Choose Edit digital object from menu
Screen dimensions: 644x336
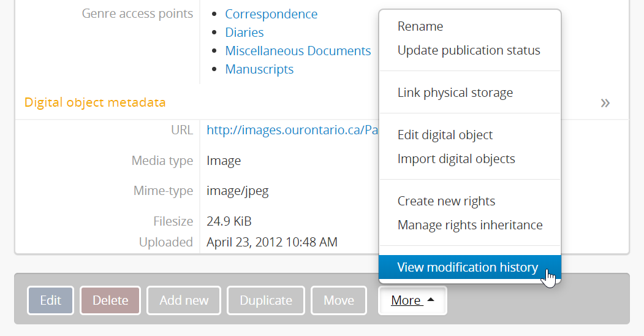[445, 135]
